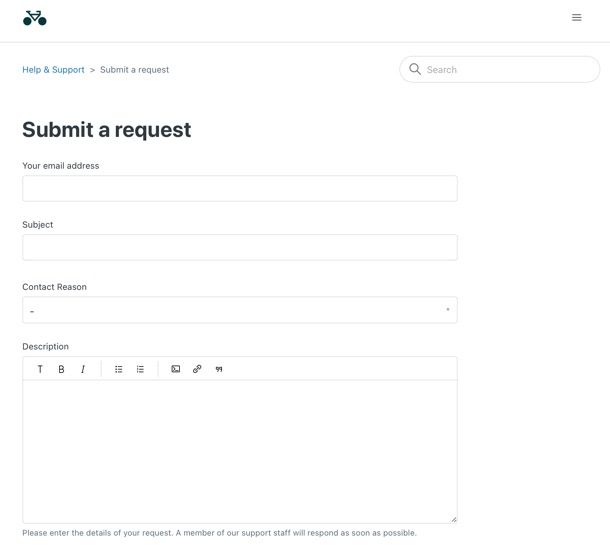Insert a bulleted list
The width and height of the screenshot is (610, 553).
[119, 369]
